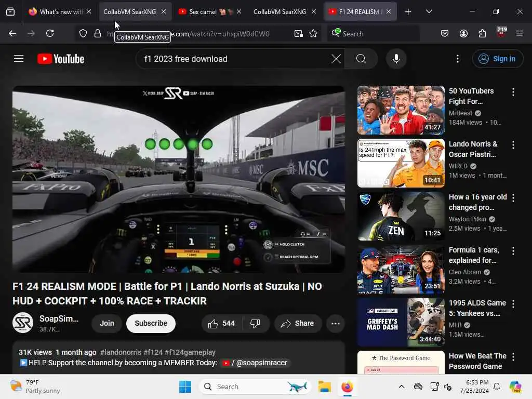Open File Explorer from the taskbar

click(x=324, y=387)
